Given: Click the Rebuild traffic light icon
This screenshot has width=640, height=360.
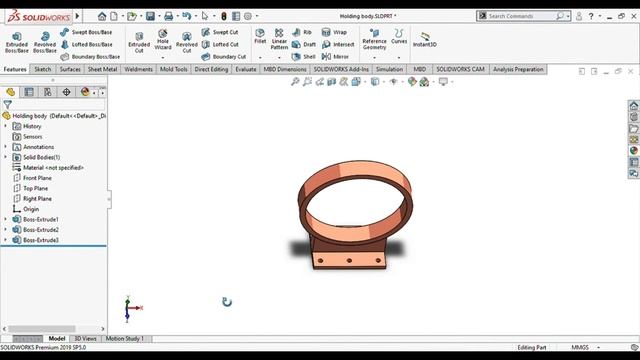Looking at the screenshot, I should (224, 16).
